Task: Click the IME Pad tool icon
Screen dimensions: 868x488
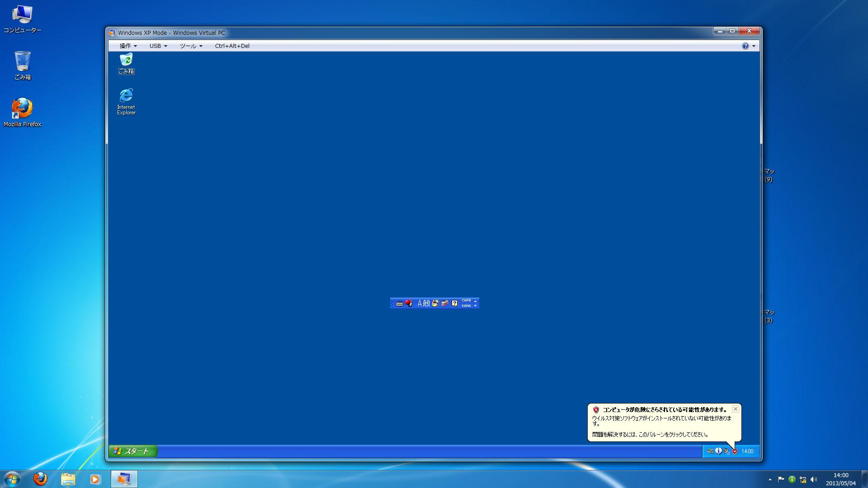Action: (435, 303)
